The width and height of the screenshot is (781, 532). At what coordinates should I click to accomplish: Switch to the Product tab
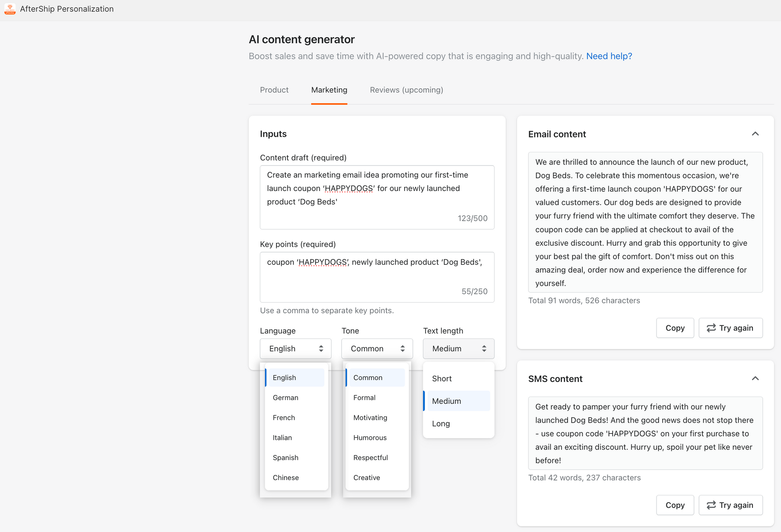point(274,90)
